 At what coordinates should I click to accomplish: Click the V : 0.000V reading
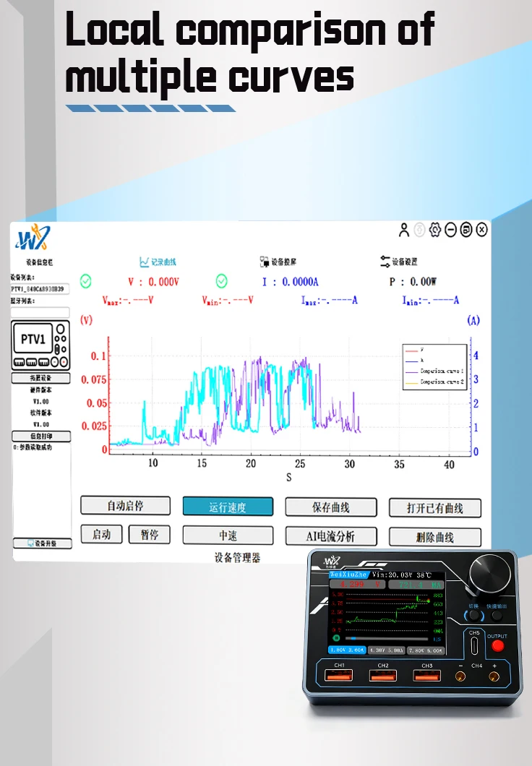(x=153, y=282)
